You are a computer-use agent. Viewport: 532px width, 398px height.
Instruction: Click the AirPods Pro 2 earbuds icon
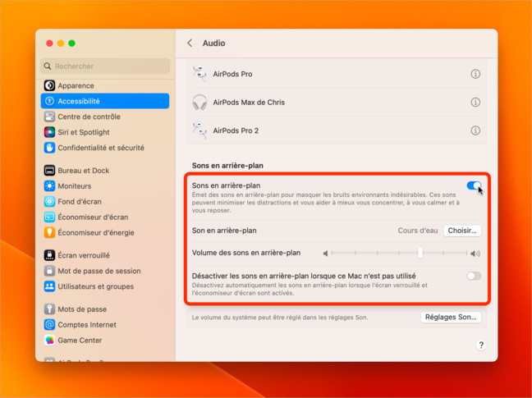point(199,130)
